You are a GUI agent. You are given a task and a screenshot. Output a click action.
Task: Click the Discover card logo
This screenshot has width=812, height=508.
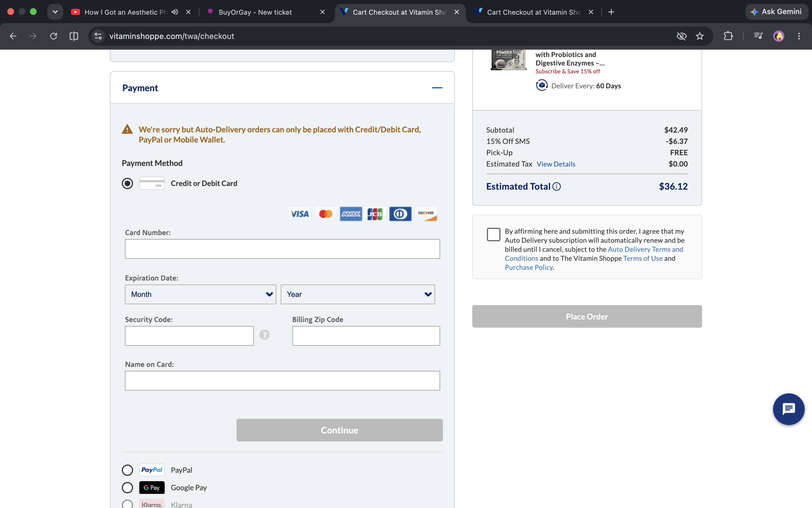(x=426, y=214)
